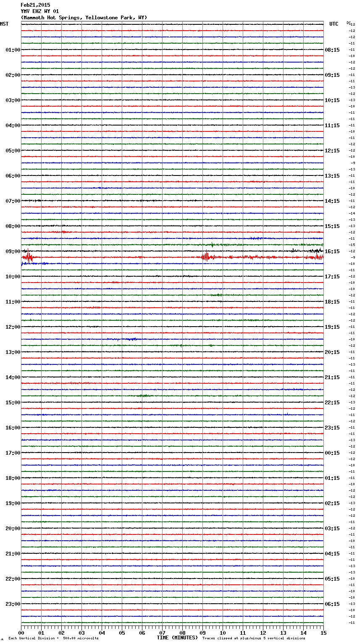Click the 17:15 UTC time label
This screenshot has width=357, height=644.
pyautogui.click(x=332, y=277)
